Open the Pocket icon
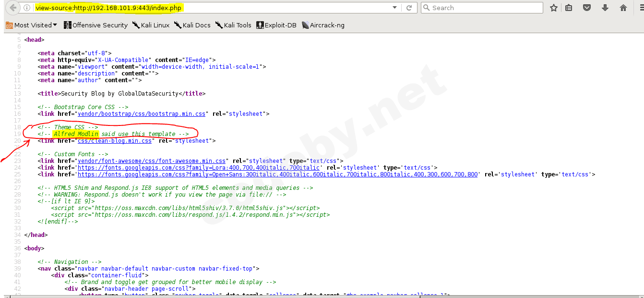 pos(587,8)
